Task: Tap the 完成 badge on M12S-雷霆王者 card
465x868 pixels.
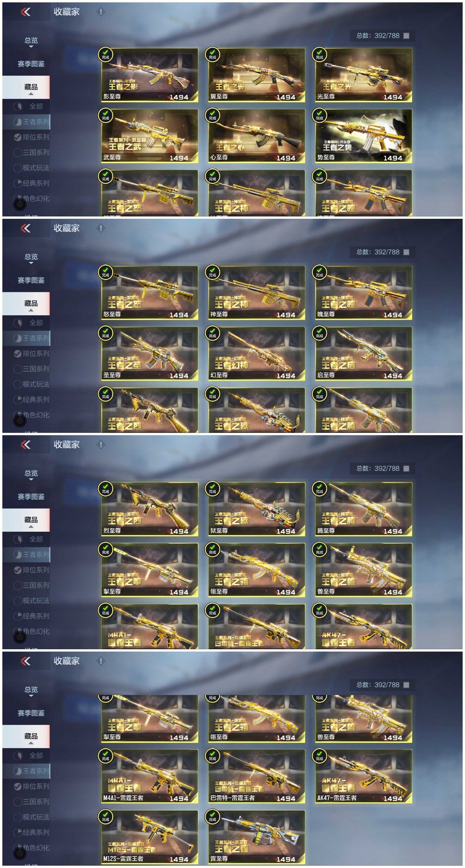Action: (x=105, y=817)
